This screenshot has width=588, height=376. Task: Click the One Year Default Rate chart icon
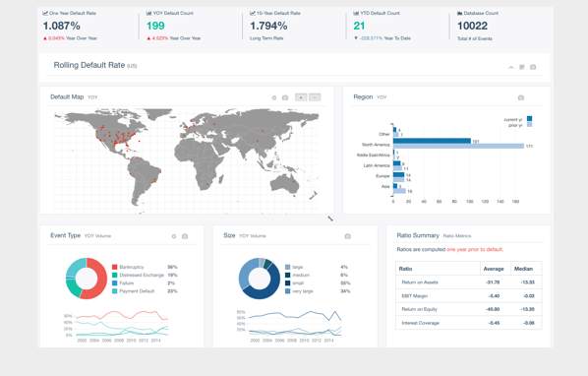pos(45,13)
